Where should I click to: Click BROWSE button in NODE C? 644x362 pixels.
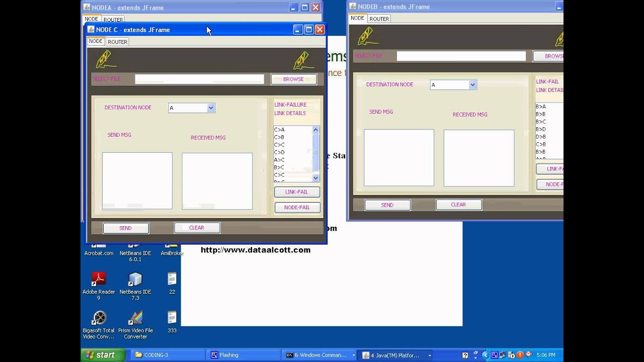pos(294,79)
